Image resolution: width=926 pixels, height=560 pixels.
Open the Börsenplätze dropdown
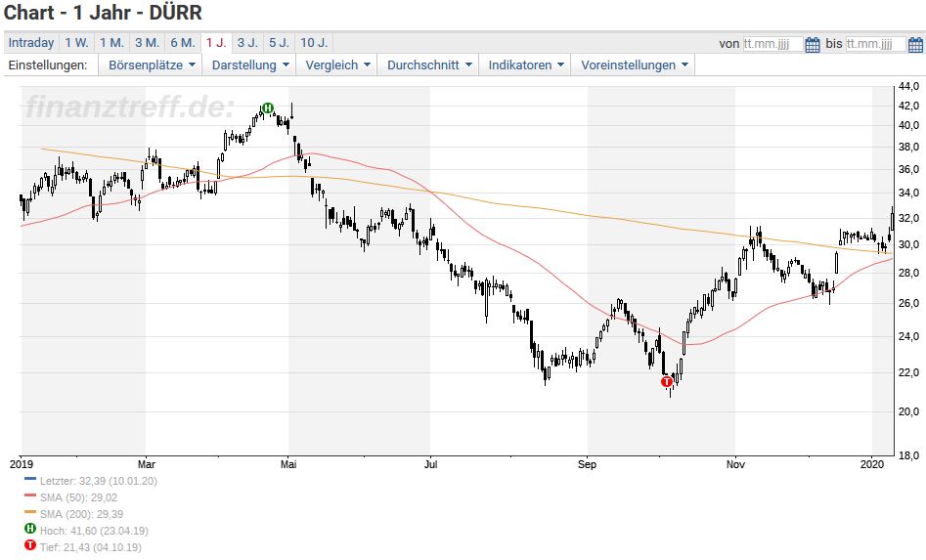(151, 65)
